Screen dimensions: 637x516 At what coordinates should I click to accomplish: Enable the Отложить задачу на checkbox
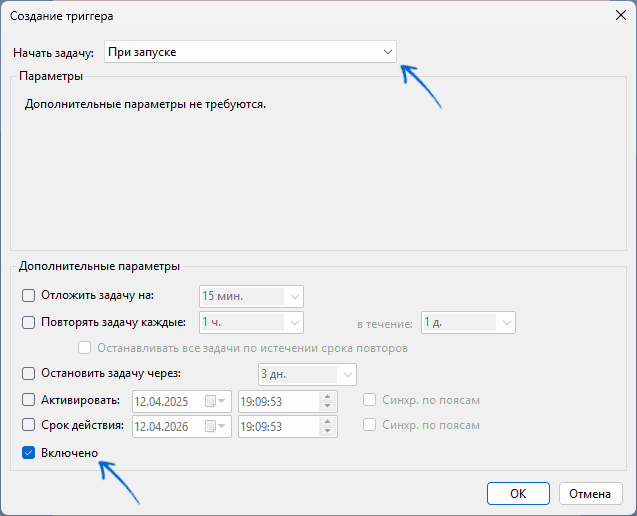pyautogui.click(x=28, y=296)
